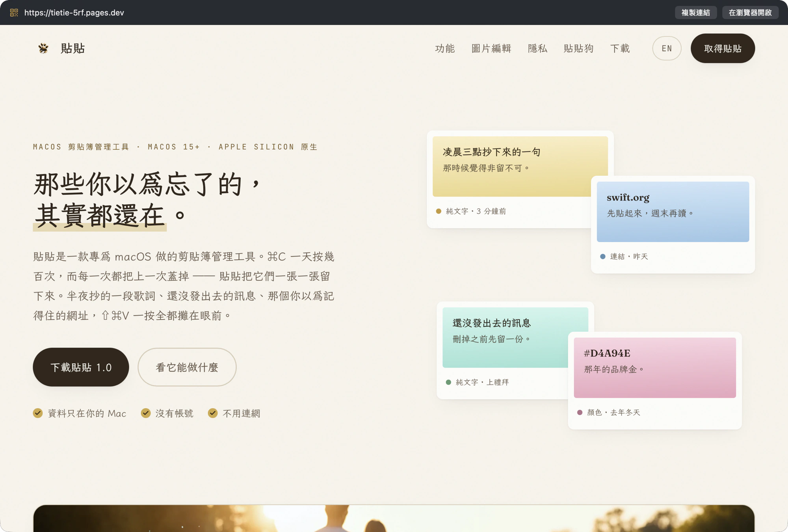Image resolution: width=788 pixels, height=532 pixels.
Task: Click the 複製連結 button in top bar
Action: pyautogui.click(x=696, y=13)
